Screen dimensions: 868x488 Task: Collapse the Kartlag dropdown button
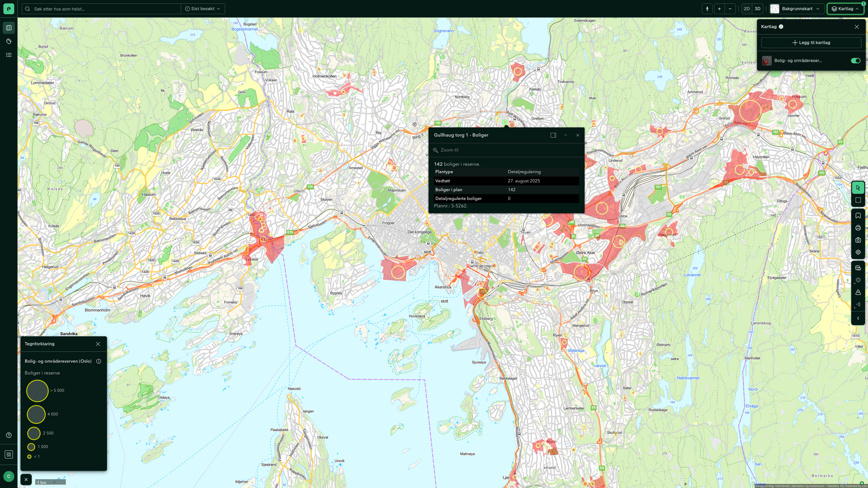[x=845, y=9]
